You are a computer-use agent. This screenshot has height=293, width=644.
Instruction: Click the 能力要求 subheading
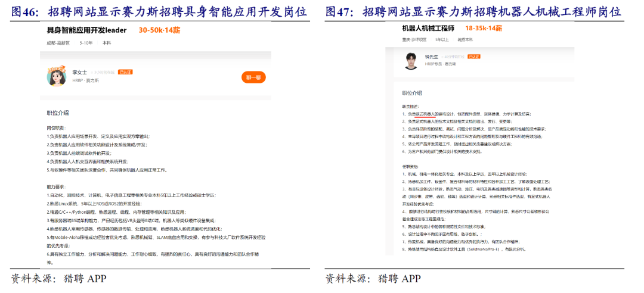(x=56, y=187)
